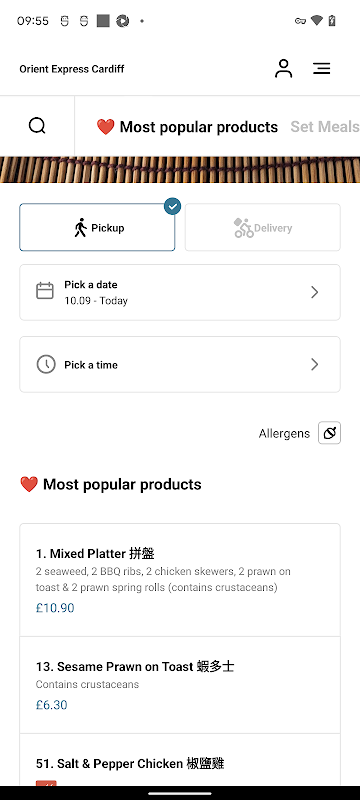Screen dimensions: 360x800
Task: Open Sesame Prawn on Toast item
Action: [180, 685]
